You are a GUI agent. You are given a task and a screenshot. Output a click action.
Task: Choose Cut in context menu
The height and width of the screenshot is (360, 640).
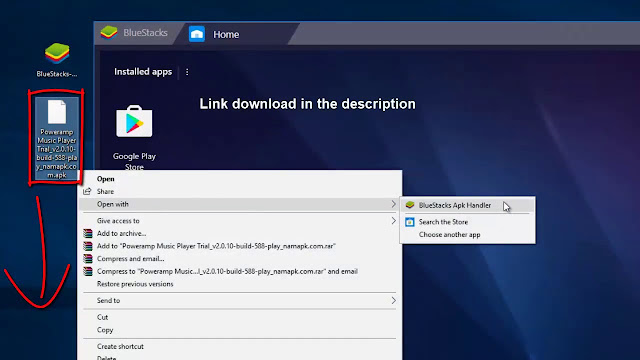pos(102,317)
